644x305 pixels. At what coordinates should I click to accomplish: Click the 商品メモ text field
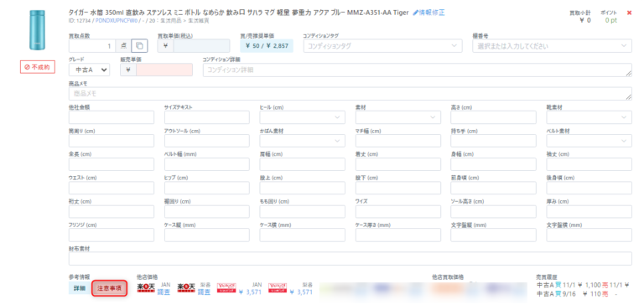(x=351, y=94)
